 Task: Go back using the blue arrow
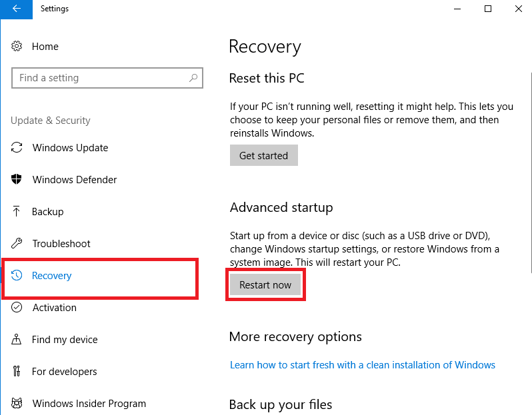coord(16,9)
